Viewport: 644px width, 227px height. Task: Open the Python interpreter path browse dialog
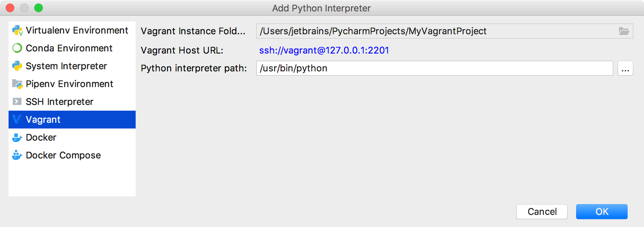point(625,68)
